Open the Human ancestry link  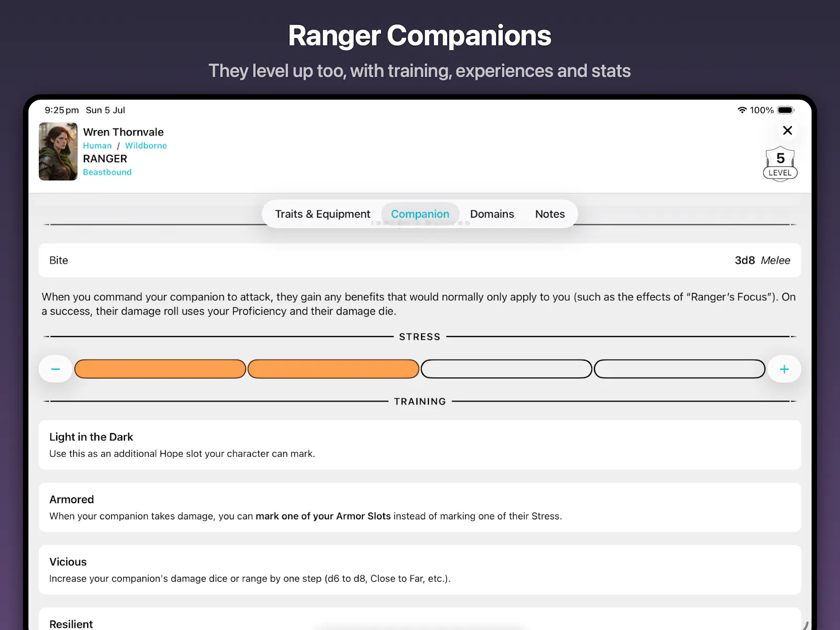click(x=97, y=146)
